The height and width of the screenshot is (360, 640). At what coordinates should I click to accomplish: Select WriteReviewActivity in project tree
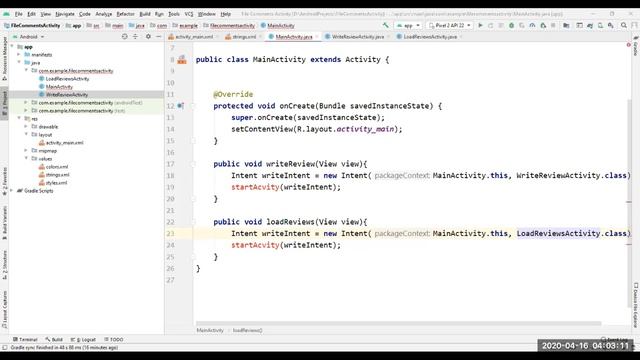click(x=67, y=95)
